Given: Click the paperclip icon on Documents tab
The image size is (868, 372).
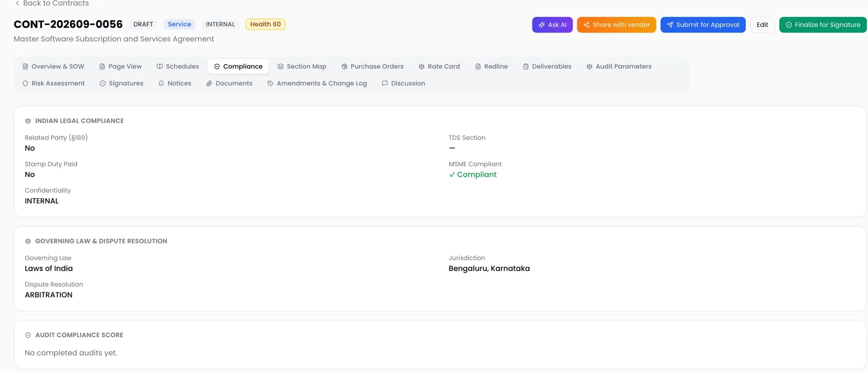Looking at the screenshot, I should click(209, 83).
